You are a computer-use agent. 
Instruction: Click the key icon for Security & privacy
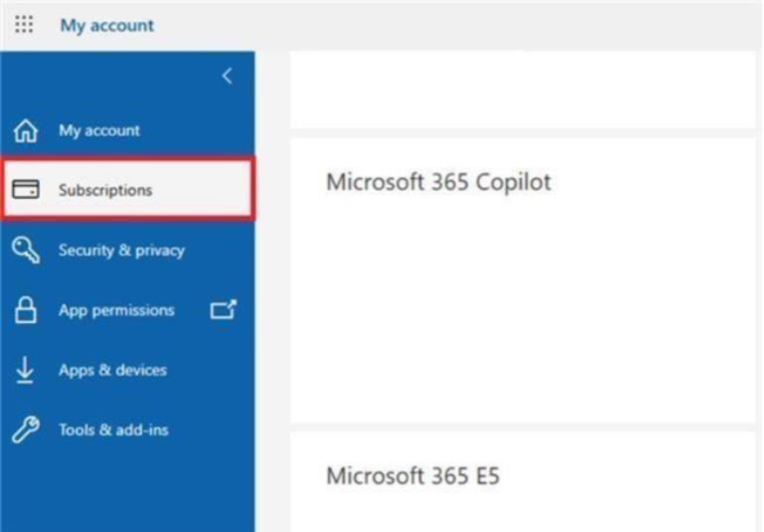(25, 250)
